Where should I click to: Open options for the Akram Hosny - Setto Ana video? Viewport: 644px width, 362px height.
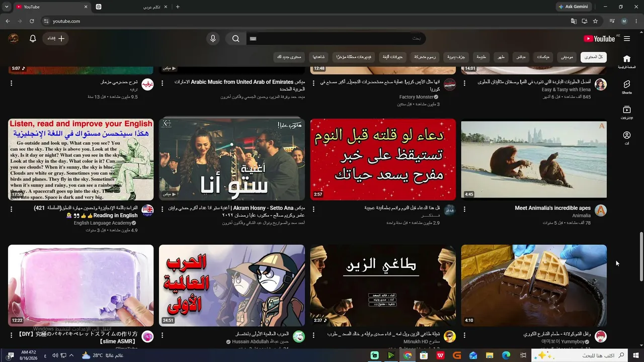[x=162, y=209]
